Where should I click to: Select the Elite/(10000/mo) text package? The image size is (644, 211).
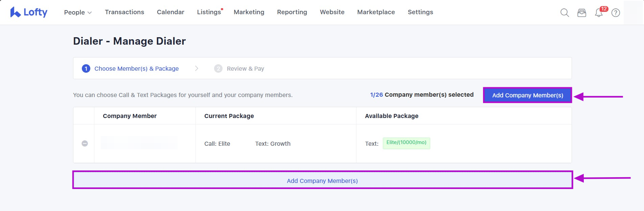click(x=406, y=143)
